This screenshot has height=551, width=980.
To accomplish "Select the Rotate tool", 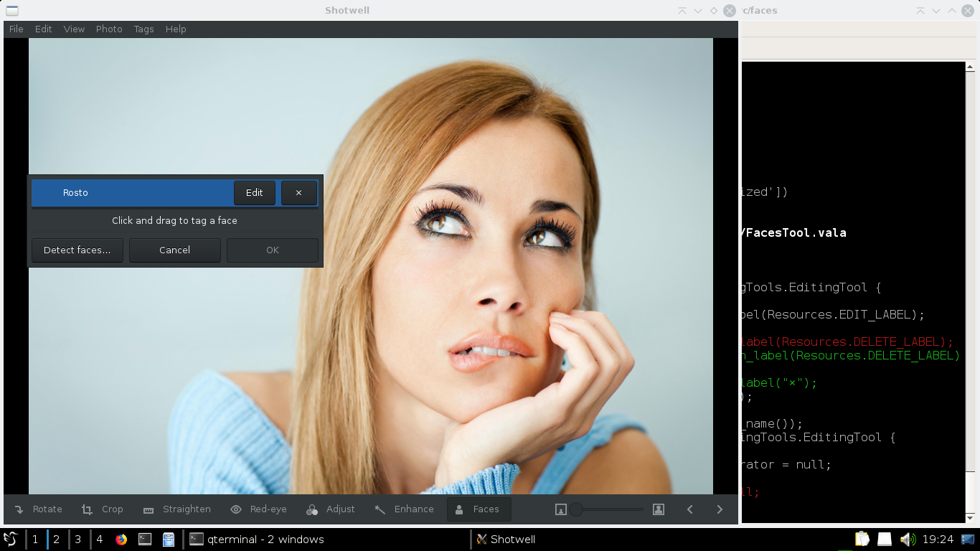I will click(38, 509).
